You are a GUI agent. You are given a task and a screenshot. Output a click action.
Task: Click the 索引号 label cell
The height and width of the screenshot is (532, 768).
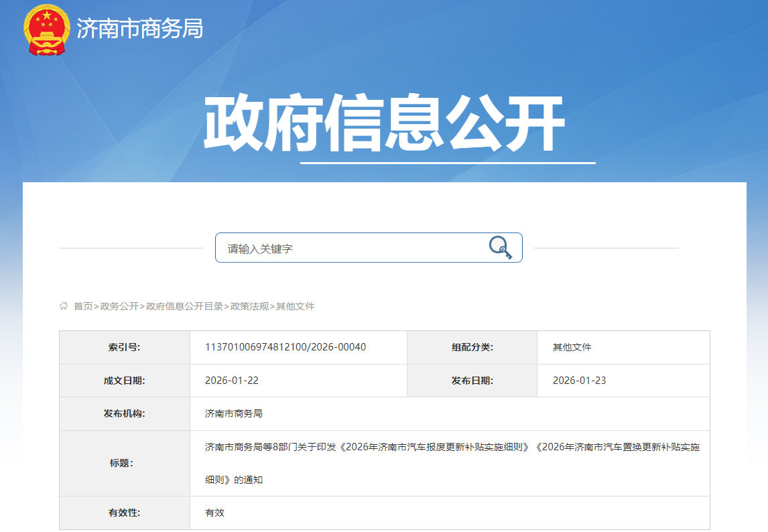[124, 347]
